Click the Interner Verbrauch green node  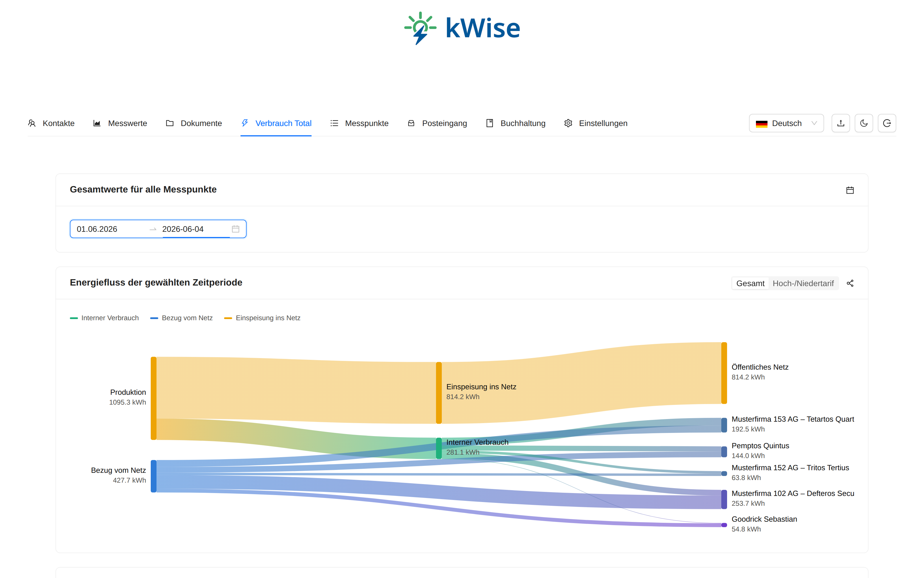[439, 448]
